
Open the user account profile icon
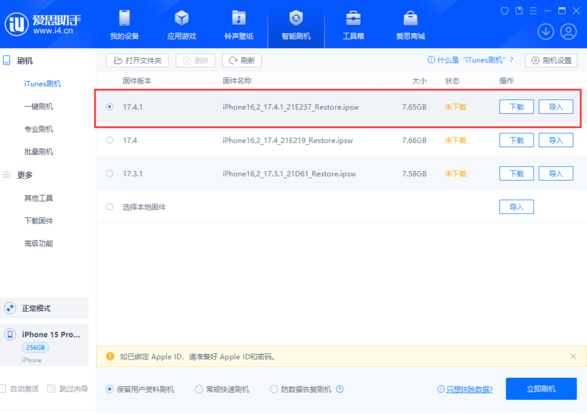(x=568, y=32)
